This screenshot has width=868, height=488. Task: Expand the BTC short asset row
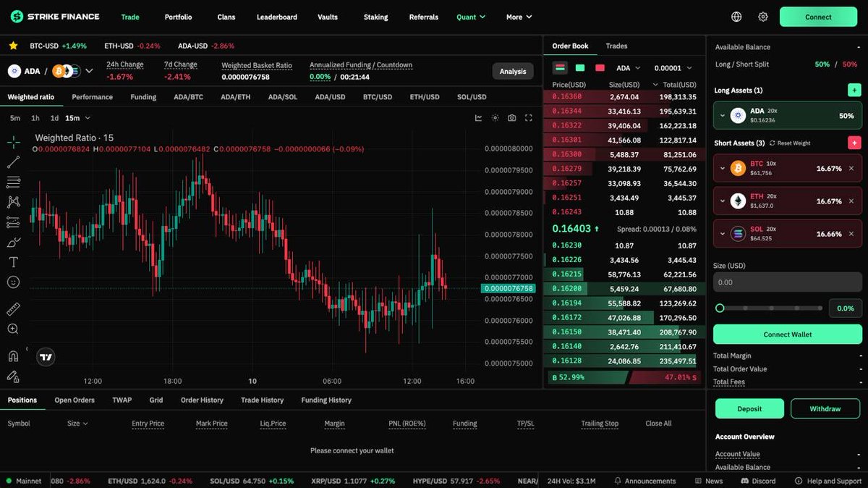tap(722, 168)
